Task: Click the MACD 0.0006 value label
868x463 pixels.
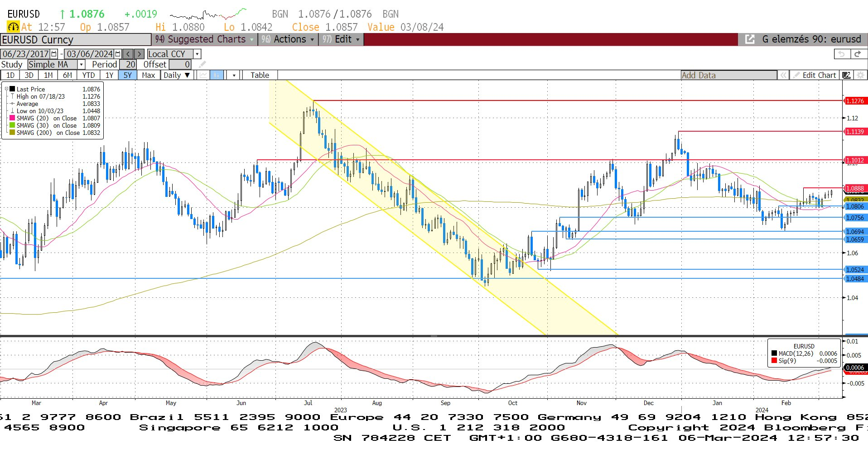Action: [x=855, y=368]
